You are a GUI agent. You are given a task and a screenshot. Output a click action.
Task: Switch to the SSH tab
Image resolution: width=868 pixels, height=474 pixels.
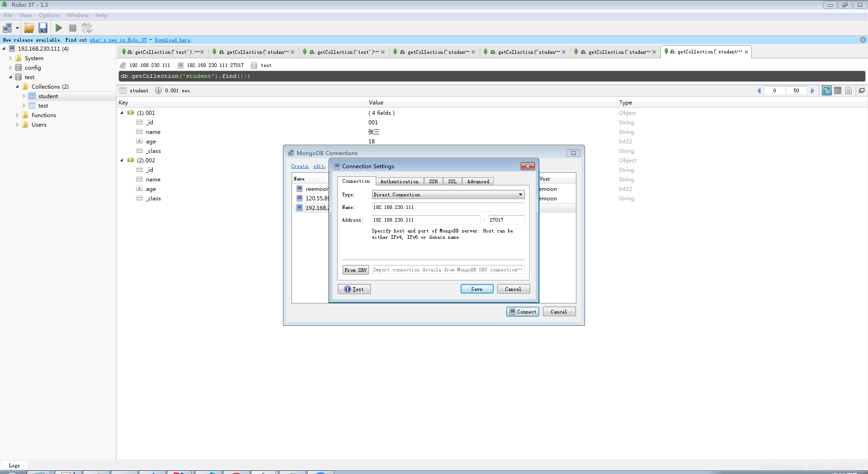(433, 181)
